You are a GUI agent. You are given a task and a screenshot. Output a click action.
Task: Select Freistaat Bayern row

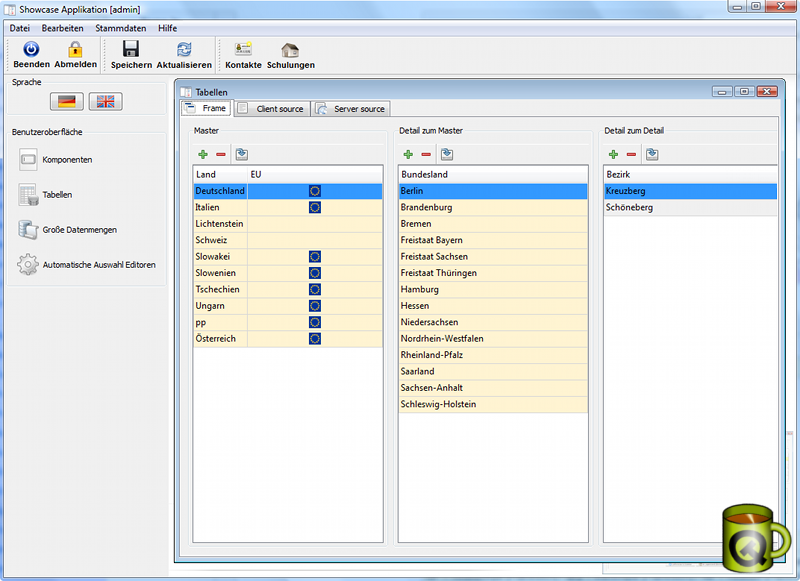click(x=493, y=240)
